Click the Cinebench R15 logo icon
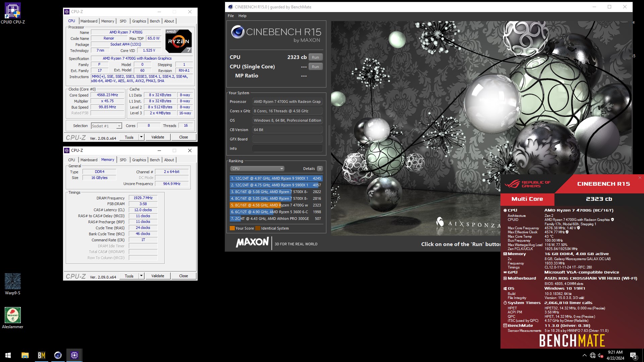Viewport: 644px width, 362px height. coord(237,32)
